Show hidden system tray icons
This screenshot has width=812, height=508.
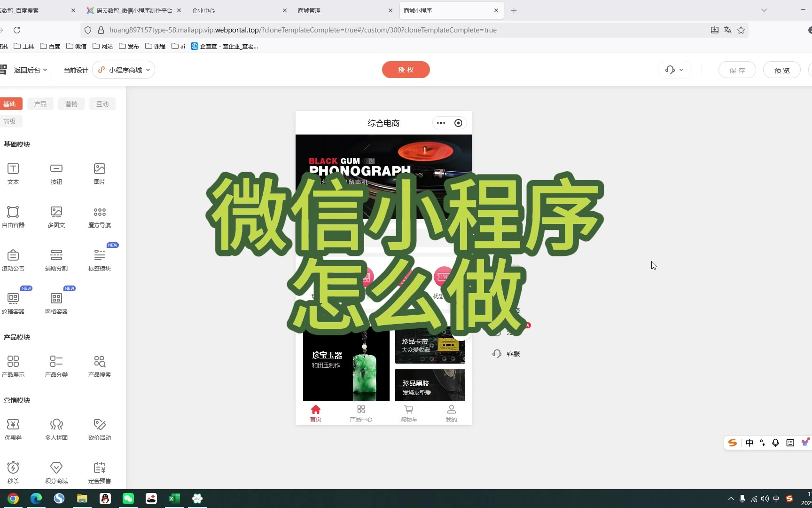click(x=731, y=499)
